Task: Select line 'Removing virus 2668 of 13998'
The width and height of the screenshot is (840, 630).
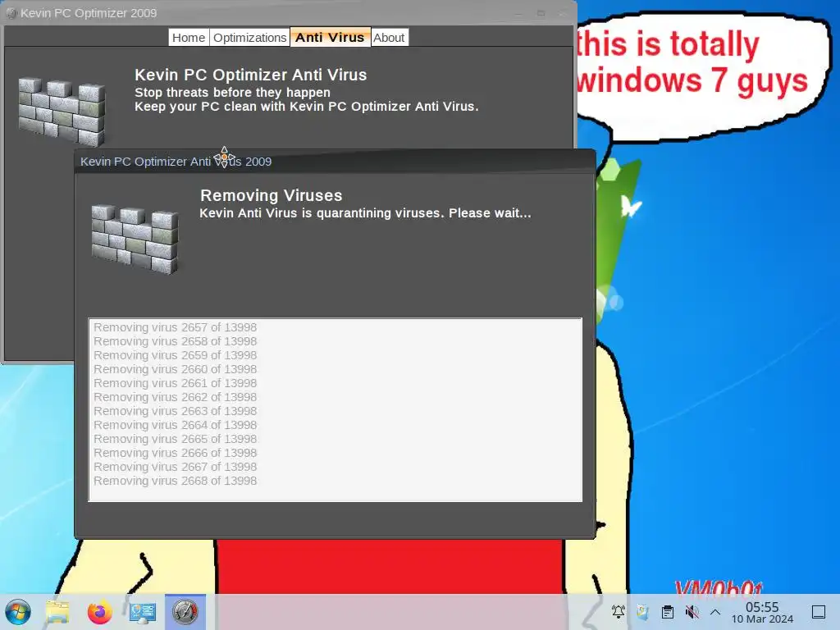Action: [176, 481]
